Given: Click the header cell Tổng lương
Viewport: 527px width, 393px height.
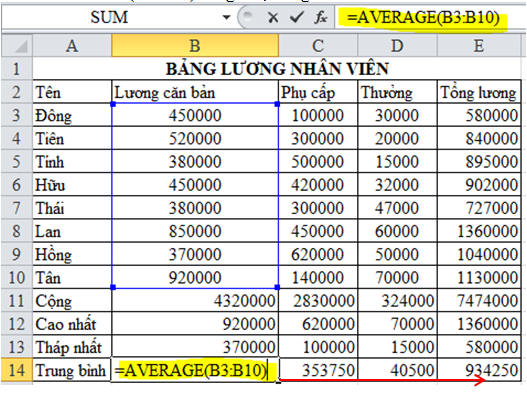Looking at the screenshot, I should (479, 92).
